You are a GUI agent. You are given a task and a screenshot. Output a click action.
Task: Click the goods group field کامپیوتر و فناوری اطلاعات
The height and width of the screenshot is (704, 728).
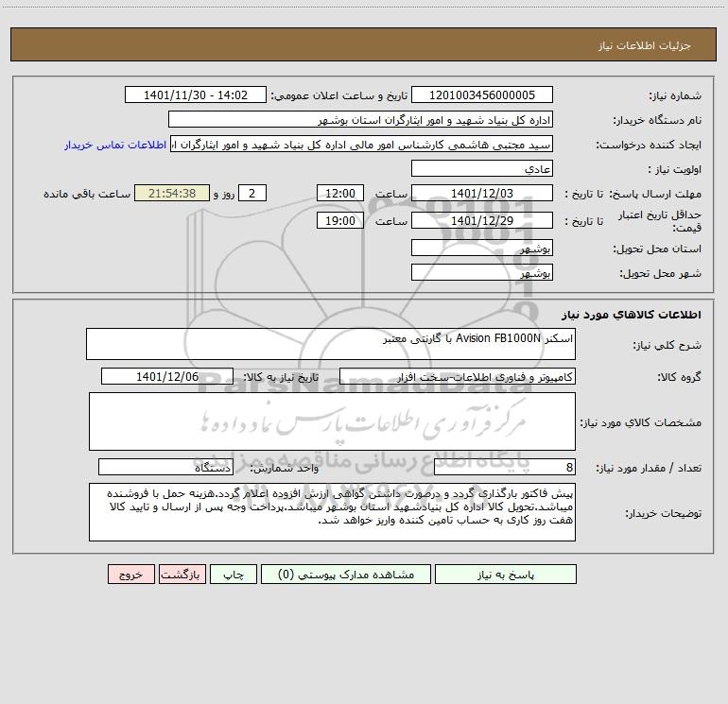458,376
